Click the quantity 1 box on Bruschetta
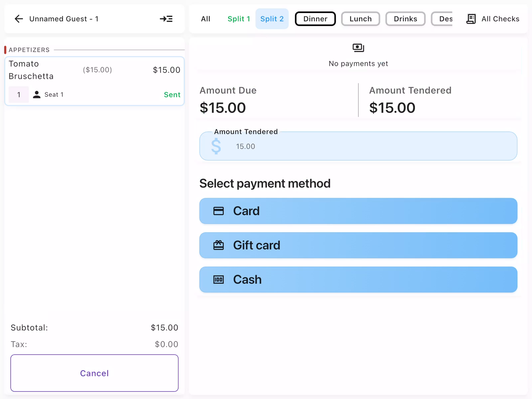Image resolution: width=532 pixels, height=399 pixels. coord(19,95)
